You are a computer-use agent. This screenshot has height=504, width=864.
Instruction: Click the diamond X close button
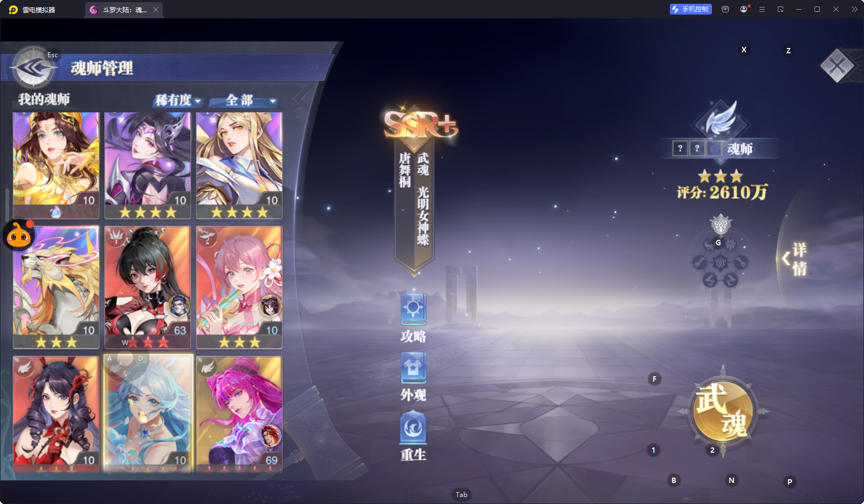click(837, 66)
